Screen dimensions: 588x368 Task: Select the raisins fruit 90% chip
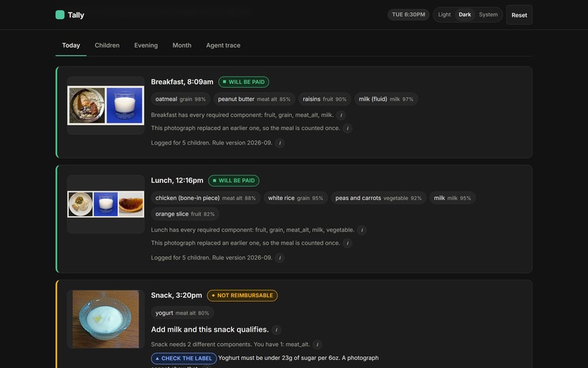pyautogui.click(x=325, y=99)
